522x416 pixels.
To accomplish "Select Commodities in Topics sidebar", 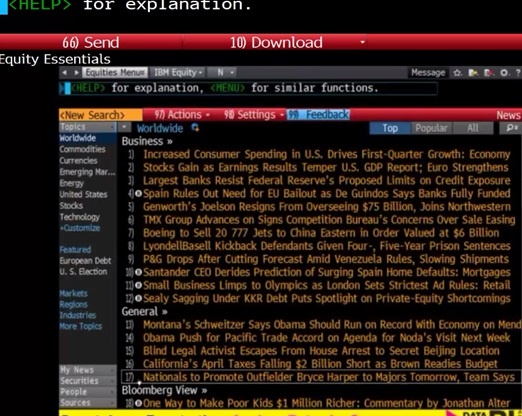I will click(83, 149).
